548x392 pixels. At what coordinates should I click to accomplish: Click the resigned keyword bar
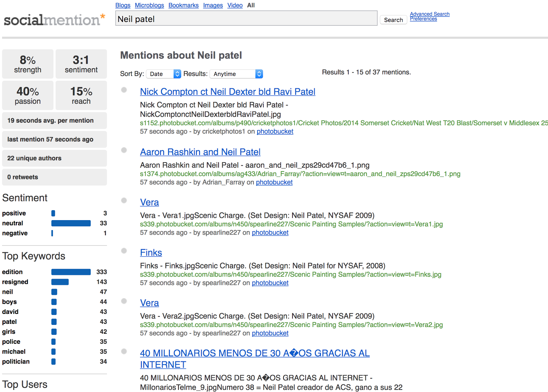click(60, 282)
